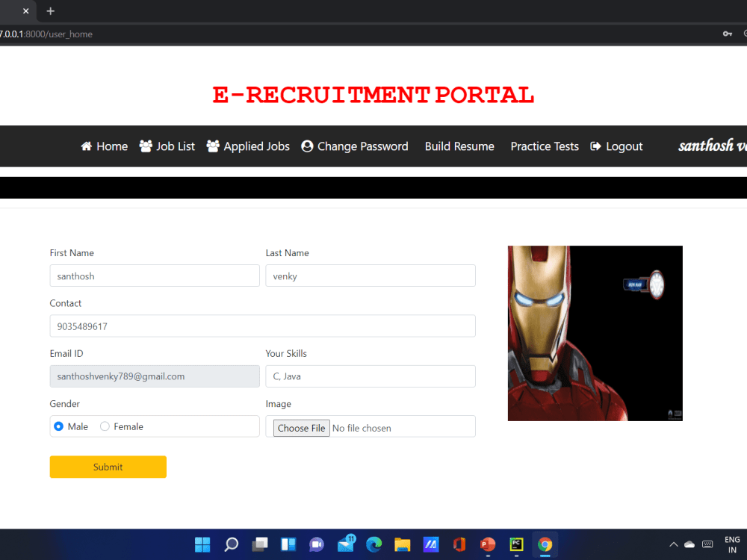Select the Female radio button
This screenshot has width=747, height=560.
click(x=104, y=426)
